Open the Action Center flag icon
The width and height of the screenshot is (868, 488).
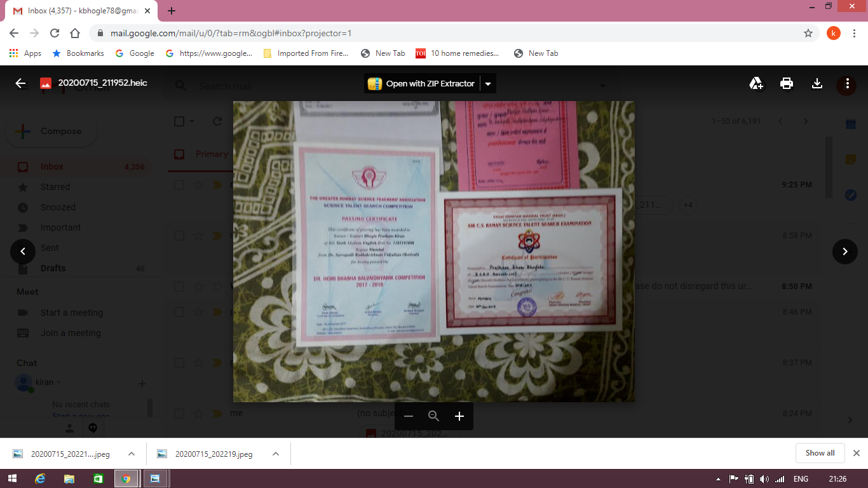pyautogui.click(x=733, y=479)
